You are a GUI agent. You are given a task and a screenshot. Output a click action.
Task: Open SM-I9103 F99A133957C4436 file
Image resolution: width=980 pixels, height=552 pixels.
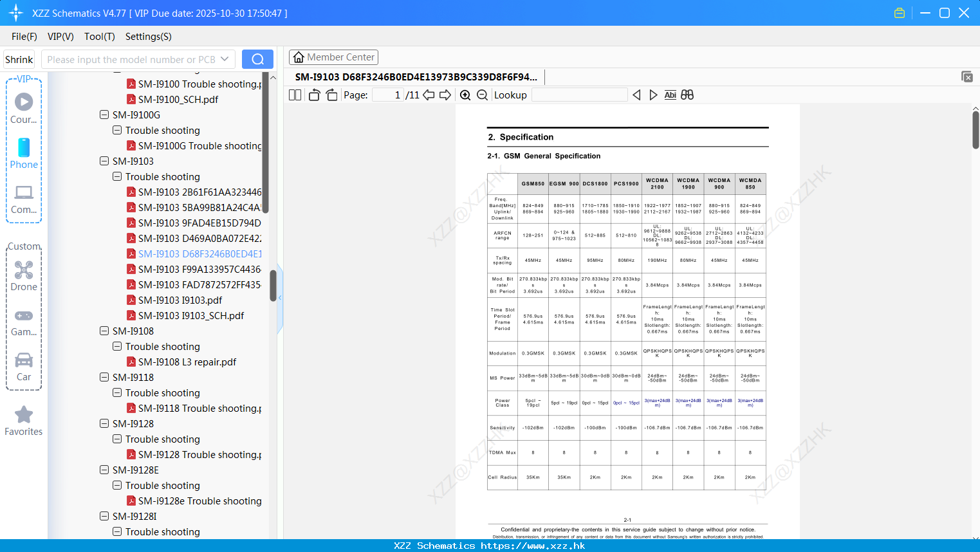pos(199,269)
